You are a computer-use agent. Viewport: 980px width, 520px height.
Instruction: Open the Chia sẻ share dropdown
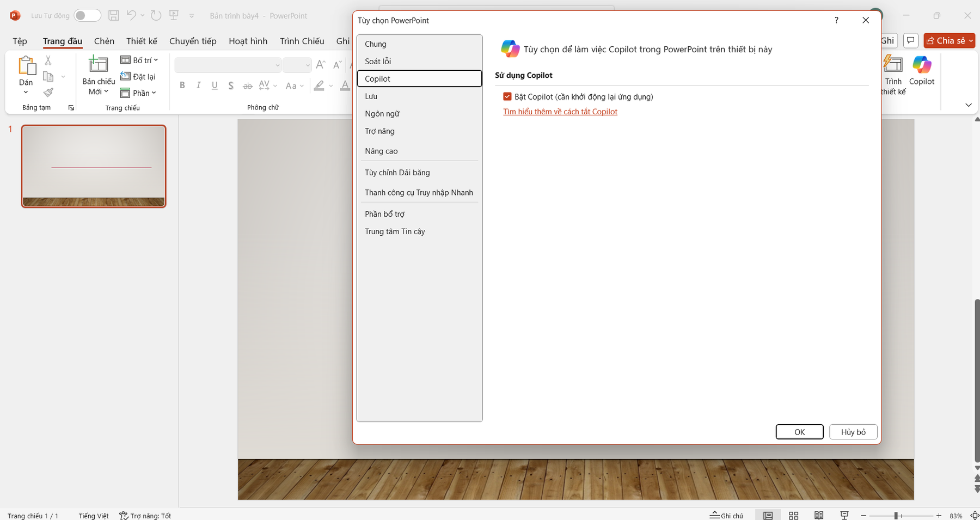click(949, 41)
